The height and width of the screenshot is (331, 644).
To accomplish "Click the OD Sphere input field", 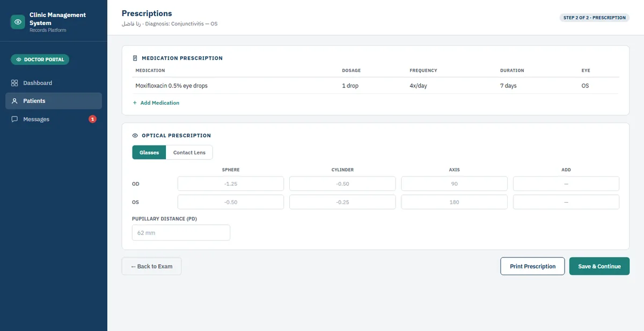I will click(x=231, y=184).
